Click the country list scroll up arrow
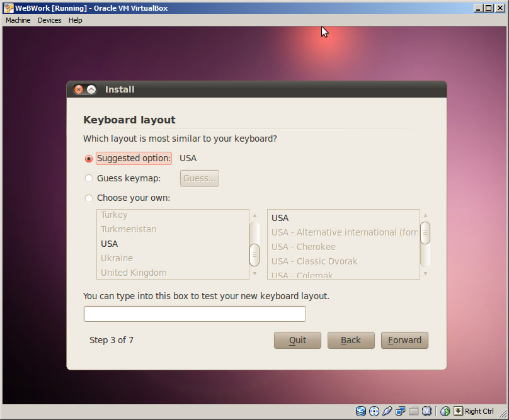The width and height of the screenshot is (509, 420). (255, 215)
